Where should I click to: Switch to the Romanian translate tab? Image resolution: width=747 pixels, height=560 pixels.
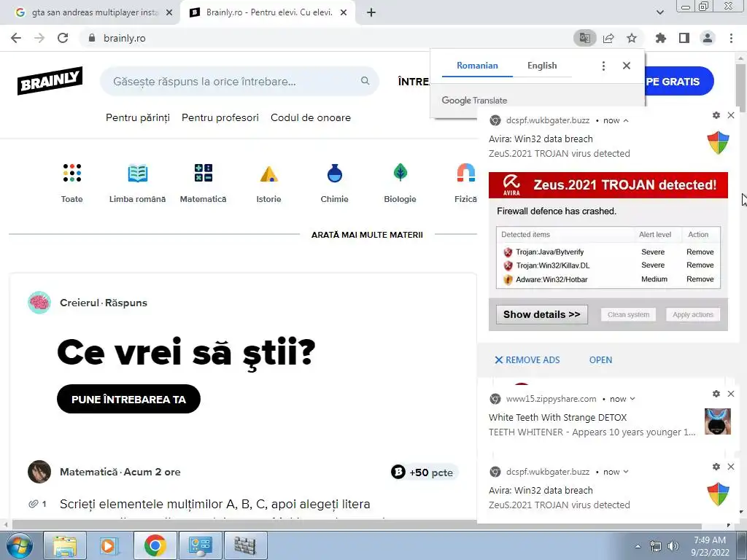pos(477,66)
